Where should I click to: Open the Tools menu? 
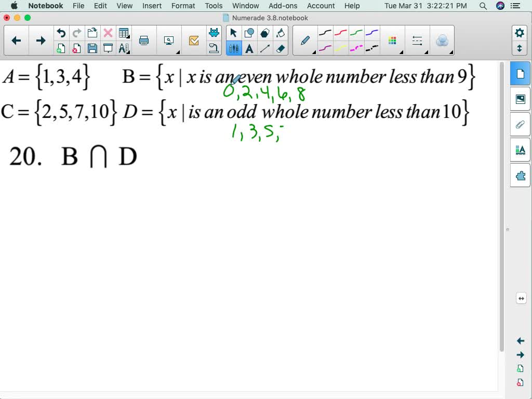click(213, 6)
